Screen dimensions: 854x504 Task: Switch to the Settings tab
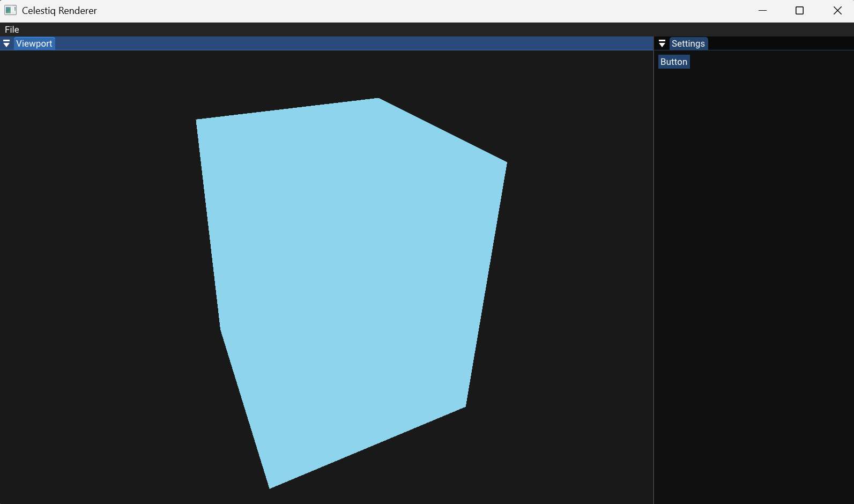point(688,43)
